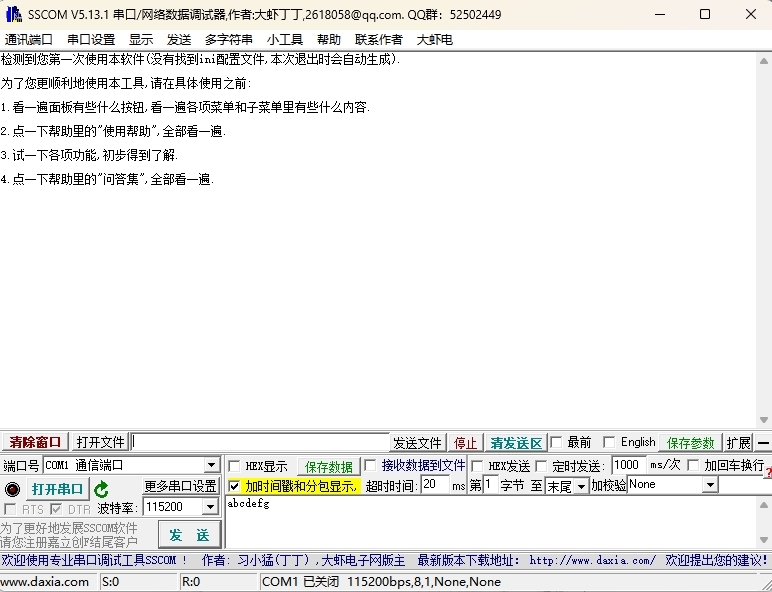Toggle the RTS checkbox

coord(9,509)
